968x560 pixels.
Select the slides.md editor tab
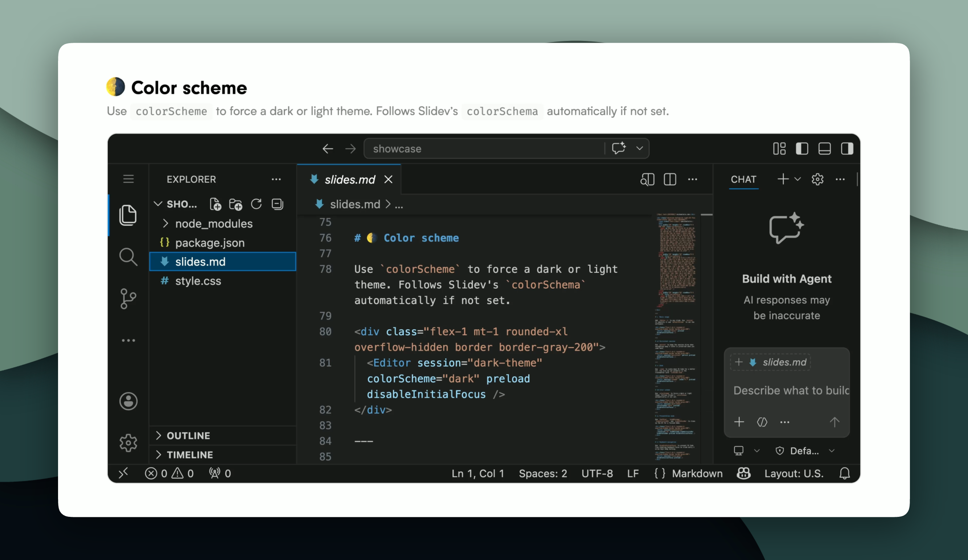click(349, 180)
